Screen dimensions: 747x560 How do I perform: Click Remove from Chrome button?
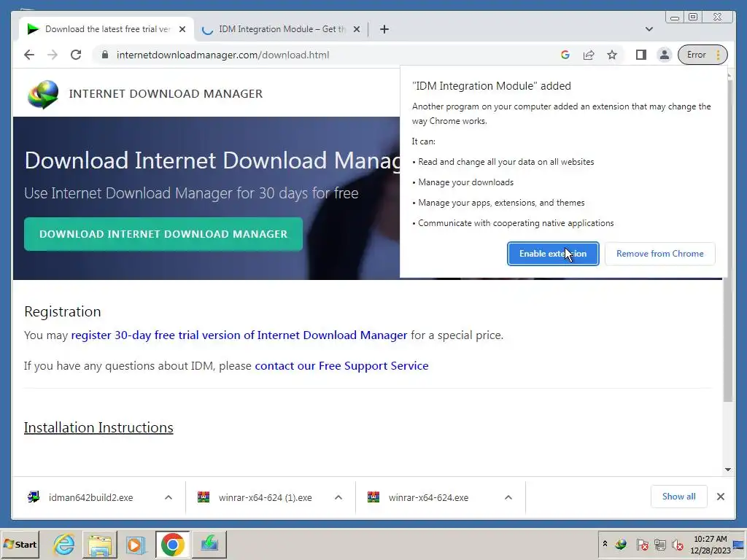pyautogui.click(x=659, y=253)
